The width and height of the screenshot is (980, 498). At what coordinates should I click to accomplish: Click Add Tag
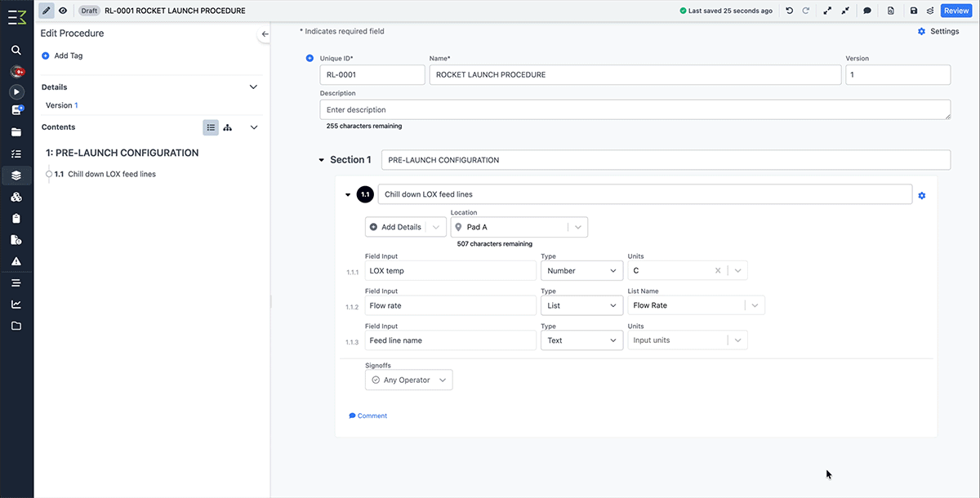(x=62, y=56)
